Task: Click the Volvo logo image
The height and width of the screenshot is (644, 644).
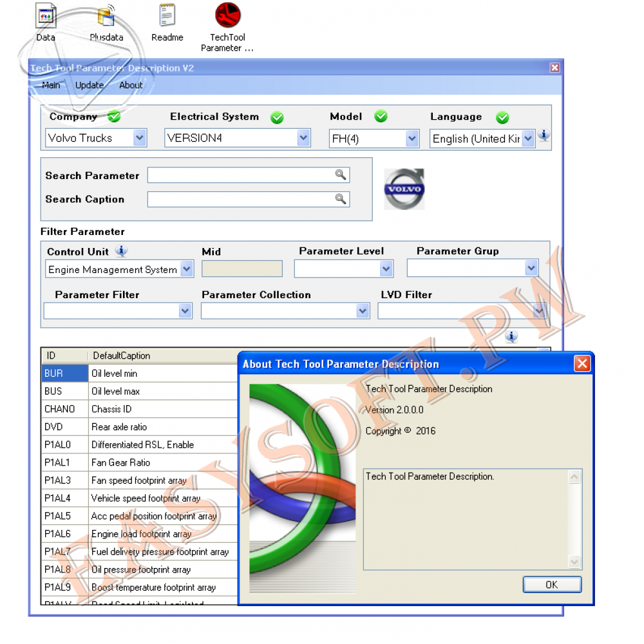Action: pyautogui.click(x=404, y=189)
